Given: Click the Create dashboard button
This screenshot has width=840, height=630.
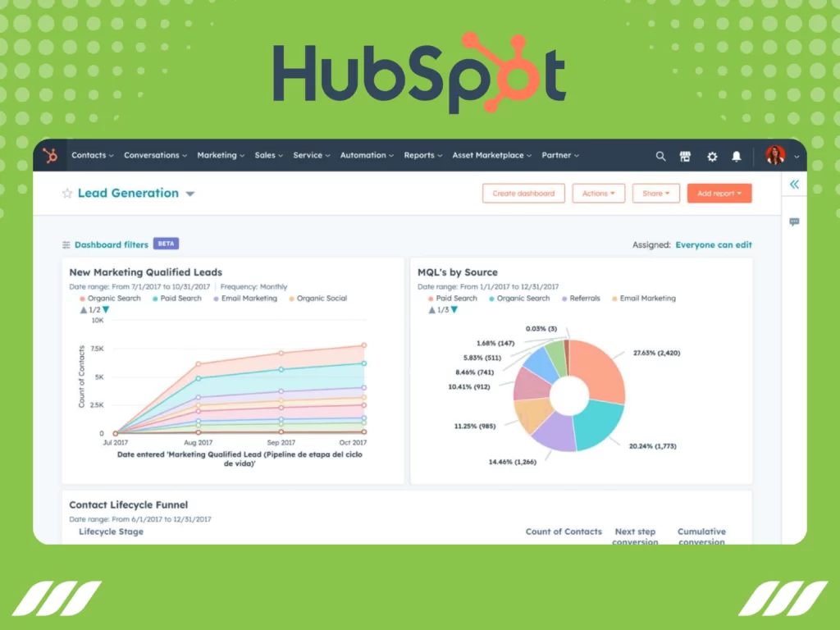Looking at the screenshot, I should 523,194.
